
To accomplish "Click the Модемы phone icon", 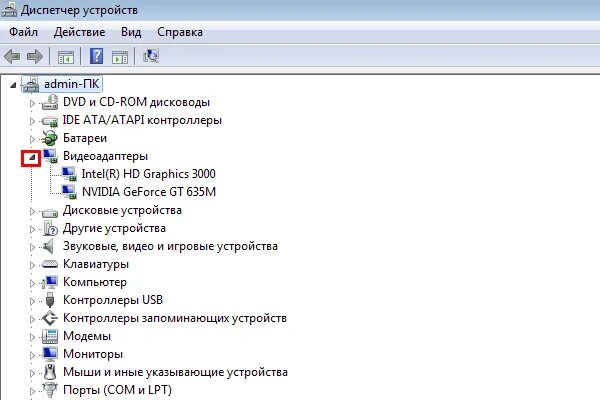I will 50,336.
